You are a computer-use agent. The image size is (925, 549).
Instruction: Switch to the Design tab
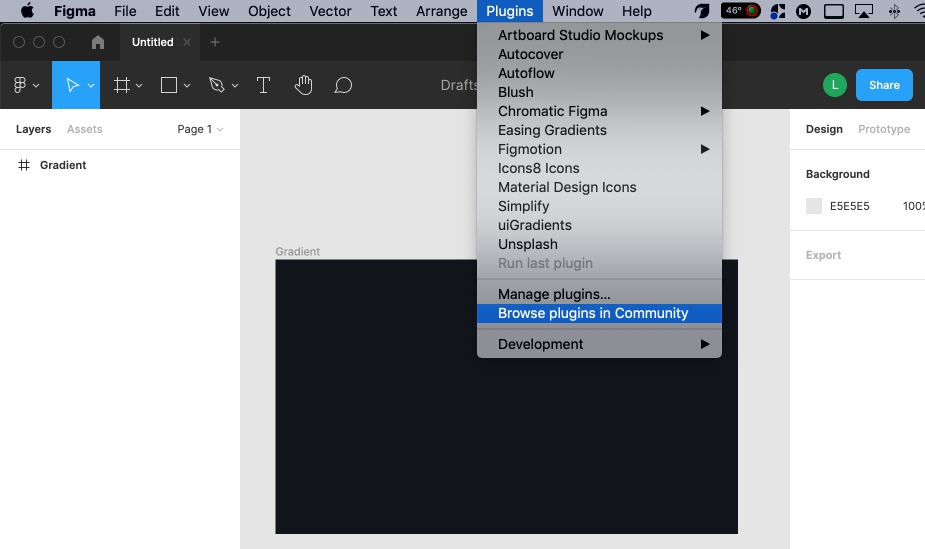coord(824,129)
